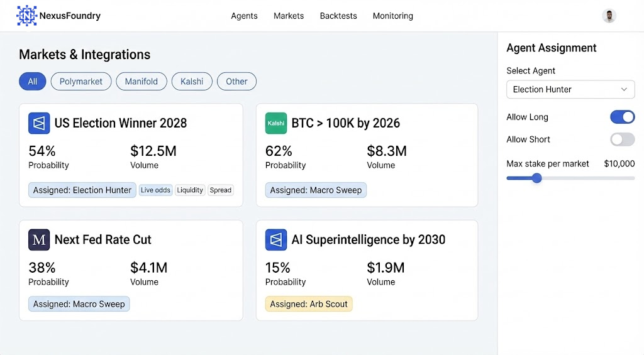Open the AI Superintelligence by 2030 title

click(x=369, y=239)
